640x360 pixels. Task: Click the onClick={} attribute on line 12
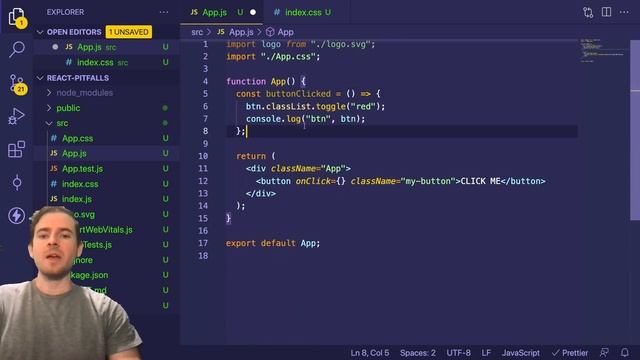click(320, 181)
